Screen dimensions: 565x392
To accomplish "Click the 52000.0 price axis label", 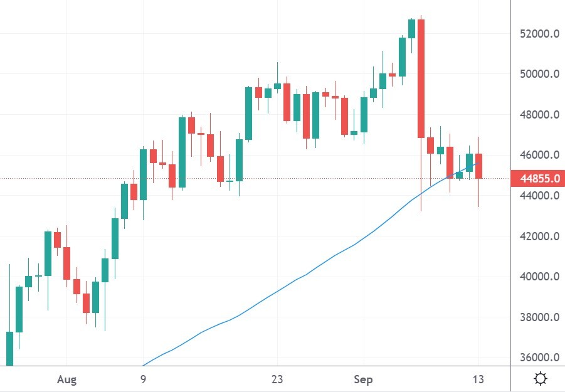I will coord(537,34).
